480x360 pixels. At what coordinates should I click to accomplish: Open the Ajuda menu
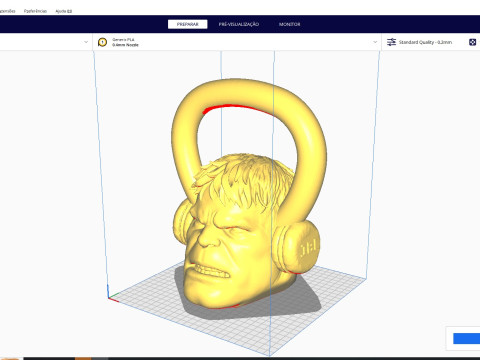pos(63,11)
